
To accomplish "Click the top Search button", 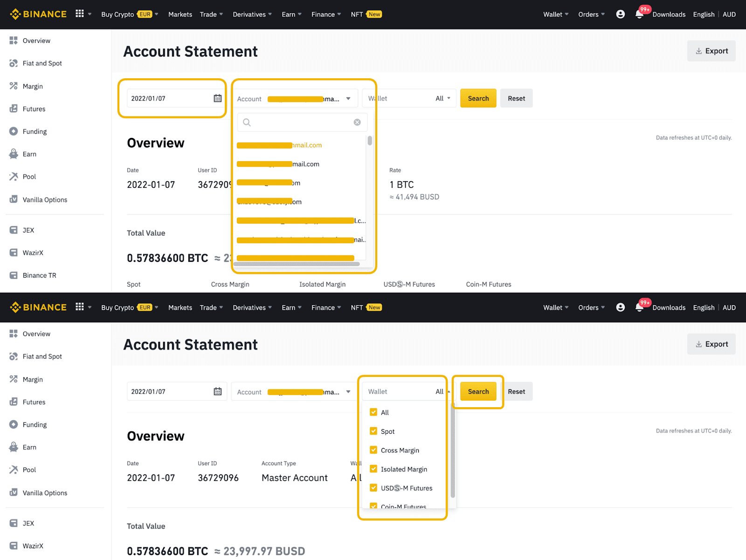I will tap(478, 98).
